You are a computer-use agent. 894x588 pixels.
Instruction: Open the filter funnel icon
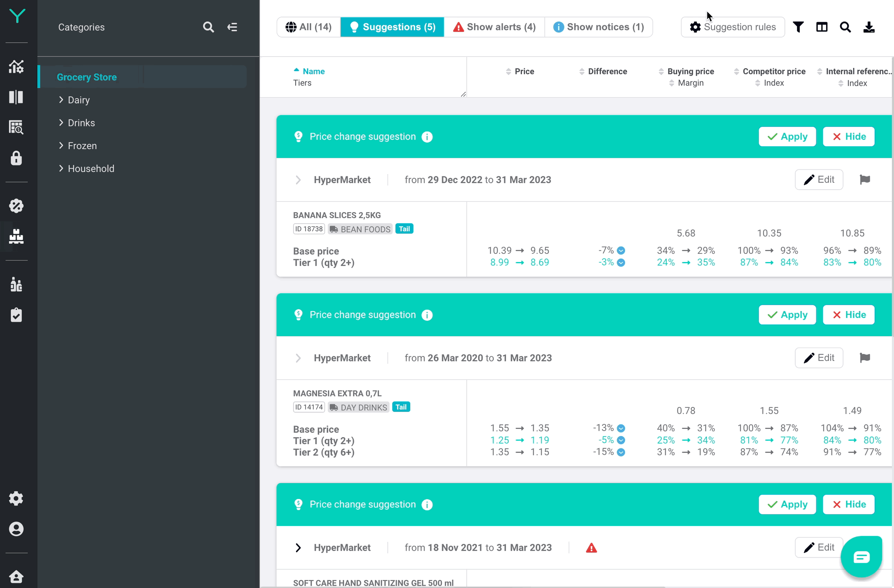[798, 27]
